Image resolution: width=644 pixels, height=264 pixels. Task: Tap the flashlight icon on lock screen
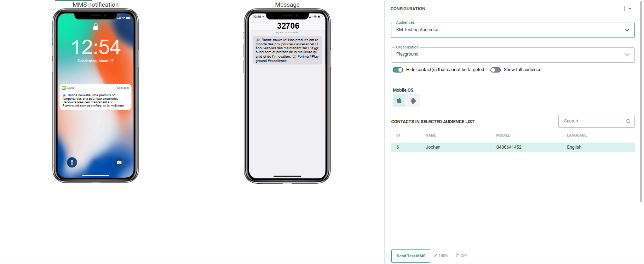coord(72,162)
